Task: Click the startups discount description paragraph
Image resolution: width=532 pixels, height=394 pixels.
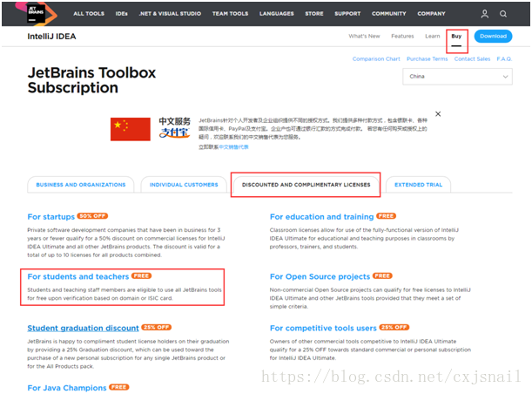Action: click(x=126, y=242)
